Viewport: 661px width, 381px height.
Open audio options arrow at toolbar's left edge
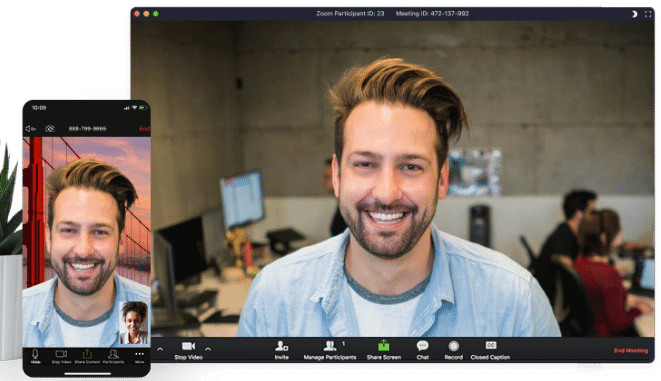(160, 349)
